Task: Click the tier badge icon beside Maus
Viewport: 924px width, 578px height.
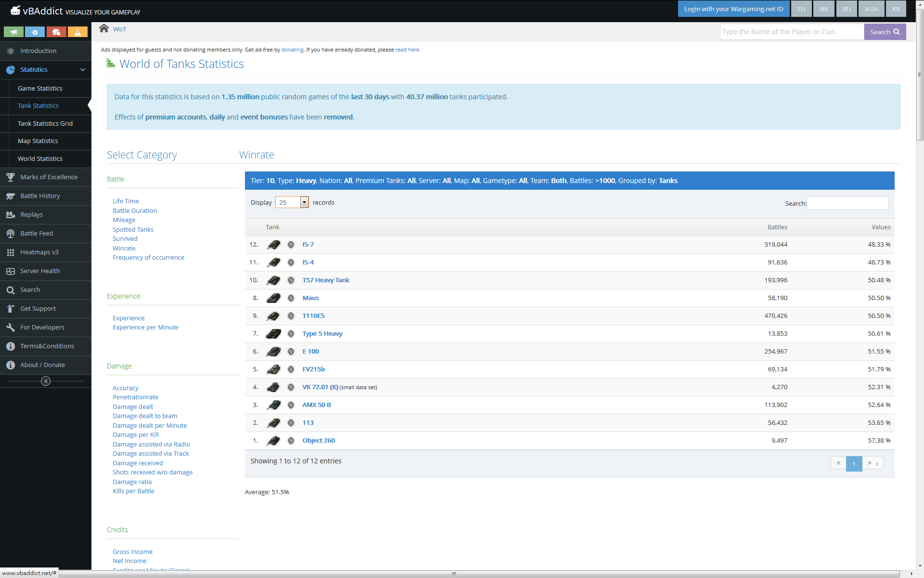Action: tap(291, 298)
